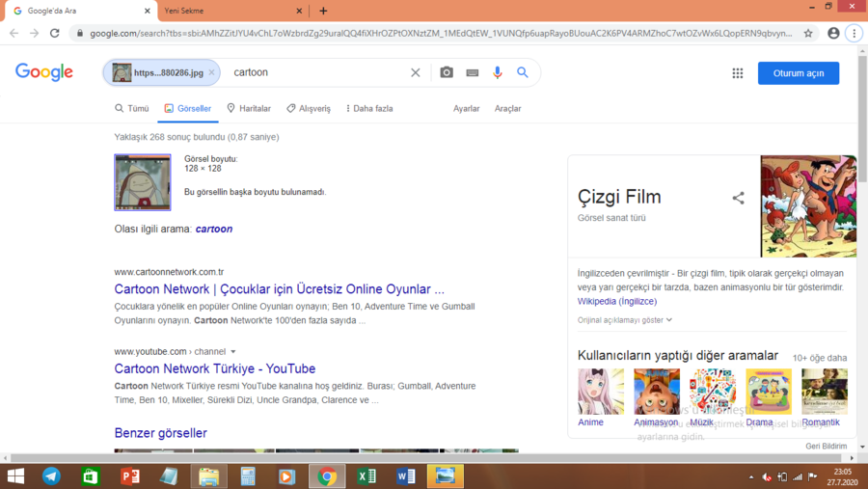Click the uploaded image thumbnail in results
The height and width of the screenshot is (489, 868).
pos(143,182)
